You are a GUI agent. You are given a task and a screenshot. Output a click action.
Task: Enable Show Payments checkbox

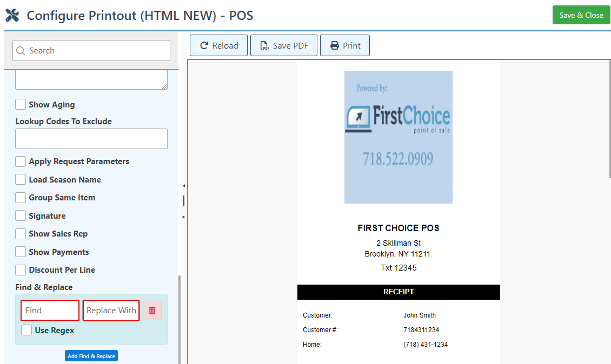[x=21, y=252]
